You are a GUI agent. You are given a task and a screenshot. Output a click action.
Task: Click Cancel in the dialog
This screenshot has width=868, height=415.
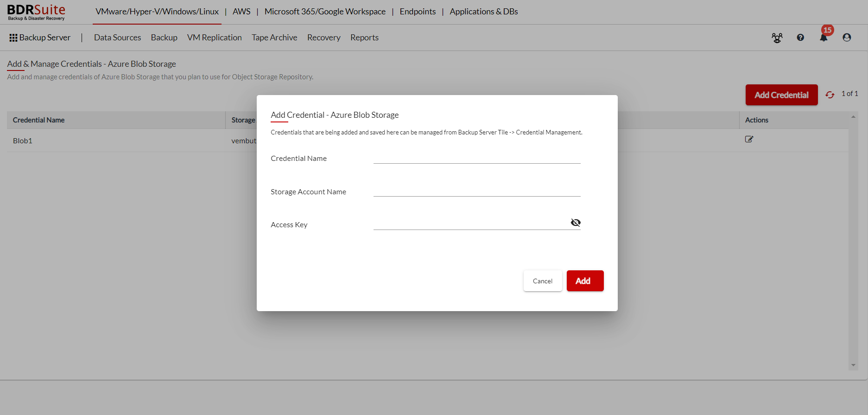click(x=543, y=281)
